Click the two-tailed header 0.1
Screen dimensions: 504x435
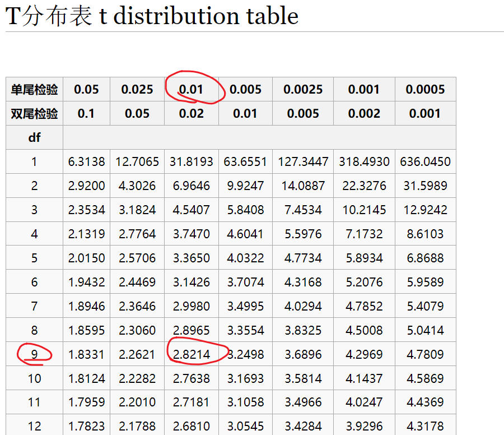tap(86, 114)
